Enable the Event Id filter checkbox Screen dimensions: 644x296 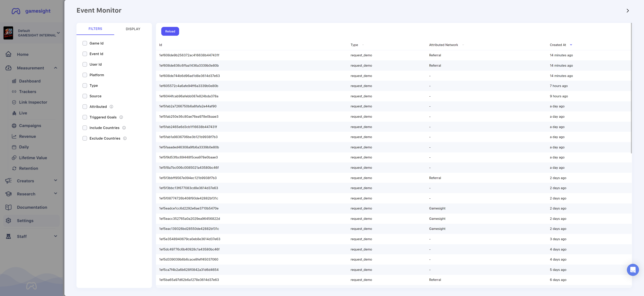tap(85, 54)
